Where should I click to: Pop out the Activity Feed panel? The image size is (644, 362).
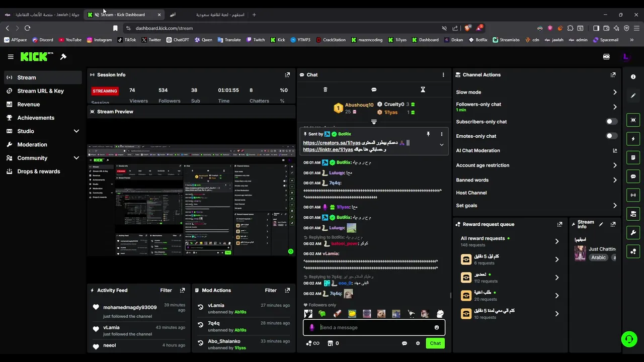pos(182,290)
